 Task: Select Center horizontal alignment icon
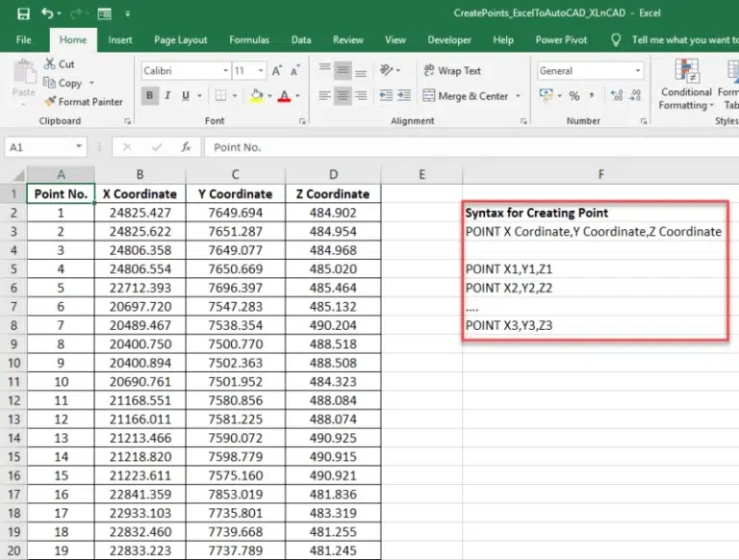coord(343,95)
